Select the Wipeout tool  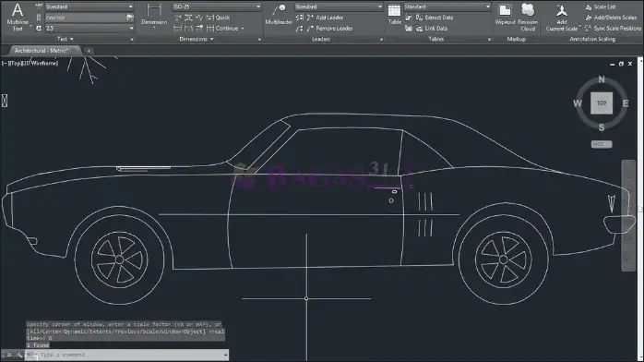click(505, 15)
